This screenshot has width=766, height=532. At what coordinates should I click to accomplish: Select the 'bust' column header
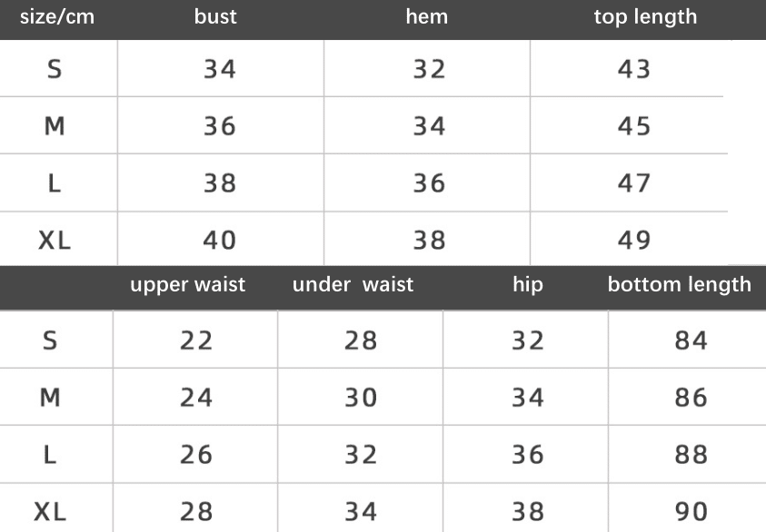point(215,16)
